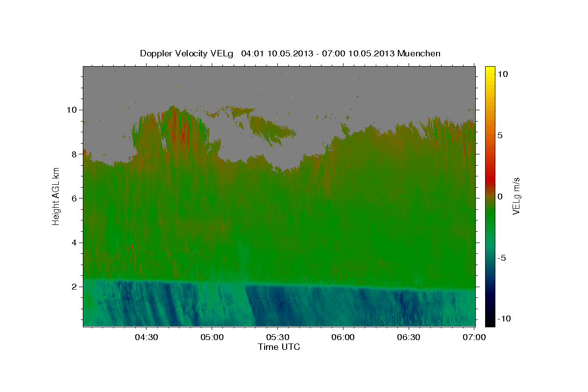
Task: Click the end time '07:00 10.05.2013' in title
Action: pyautogui.click(x=357, y=53)
